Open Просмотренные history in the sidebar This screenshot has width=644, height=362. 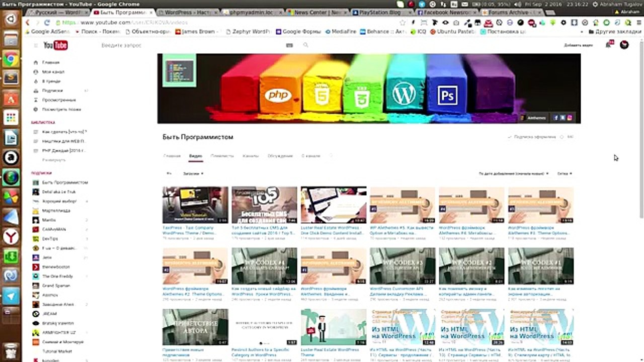pos(59,100)
